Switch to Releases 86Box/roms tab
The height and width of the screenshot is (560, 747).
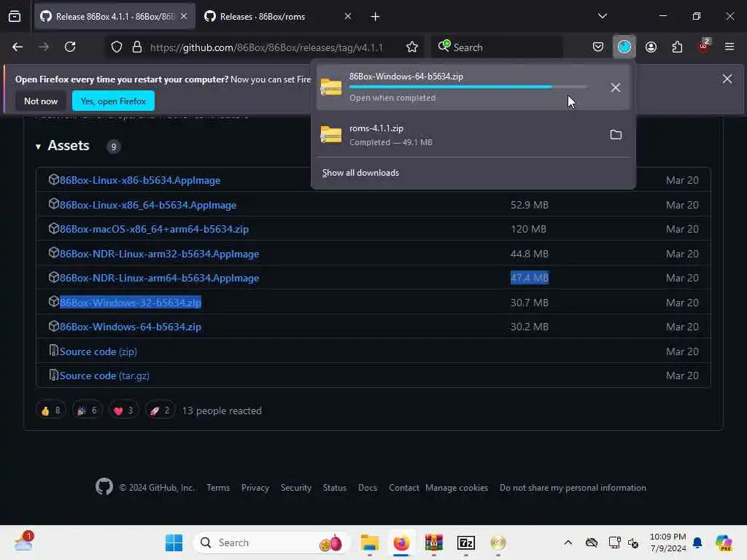pos(278,17)
